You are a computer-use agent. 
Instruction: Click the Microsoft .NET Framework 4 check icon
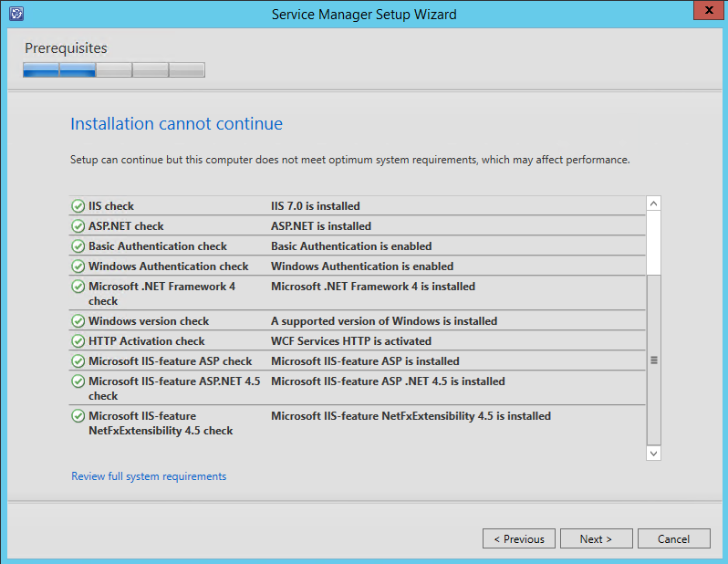(x=78, y=287)
